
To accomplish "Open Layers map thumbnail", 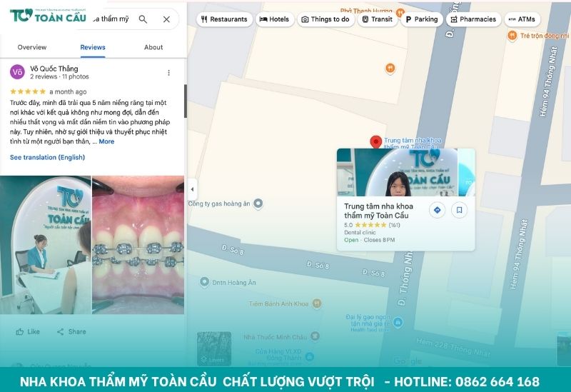I will [x=214, y=349].
